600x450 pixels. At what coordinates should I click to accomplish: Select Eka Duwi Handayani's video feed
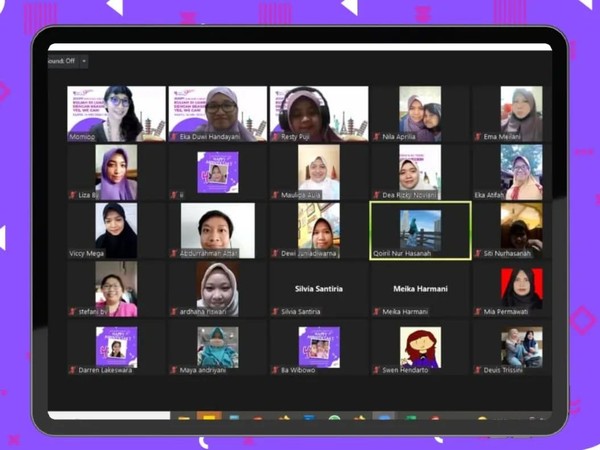click(218, 114)
